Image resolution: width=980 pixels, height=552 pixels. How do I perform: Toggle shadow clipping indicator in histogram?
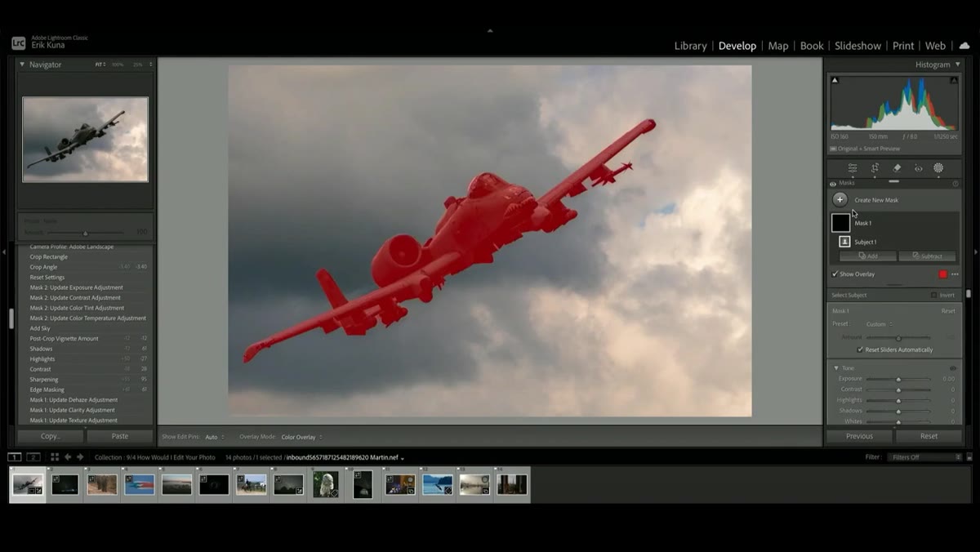click(x=835, y=80)
